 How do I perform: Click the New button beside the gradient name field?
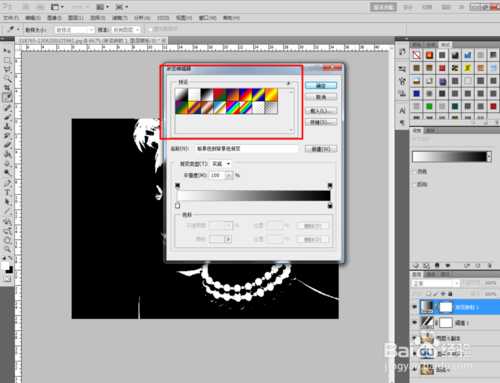(321, 149)
